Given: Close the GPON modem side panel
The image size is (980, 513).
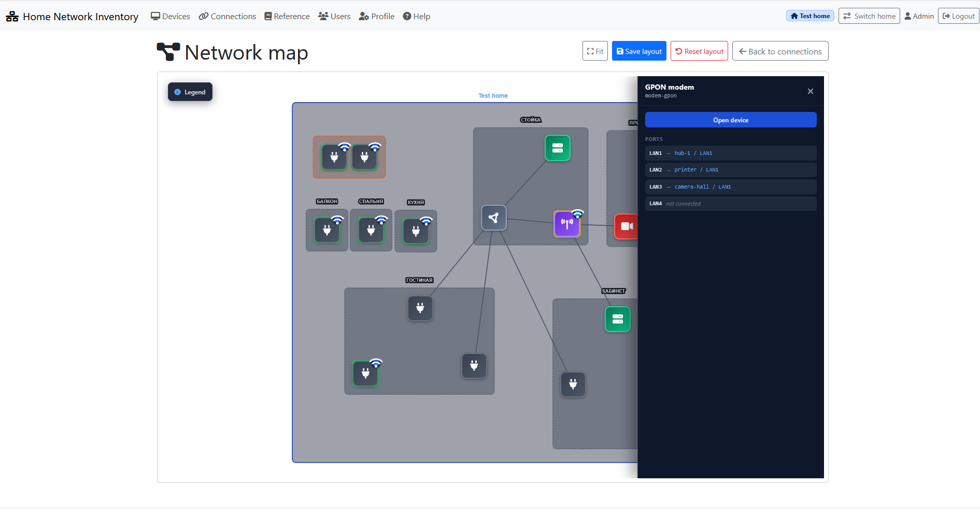Looking at the screenshot, I should coord(811,91).
